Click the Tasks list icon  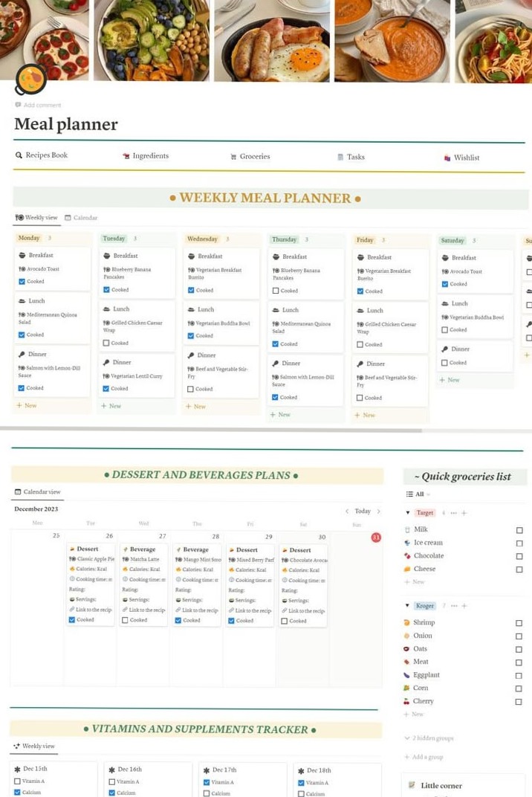pos(340,157)
